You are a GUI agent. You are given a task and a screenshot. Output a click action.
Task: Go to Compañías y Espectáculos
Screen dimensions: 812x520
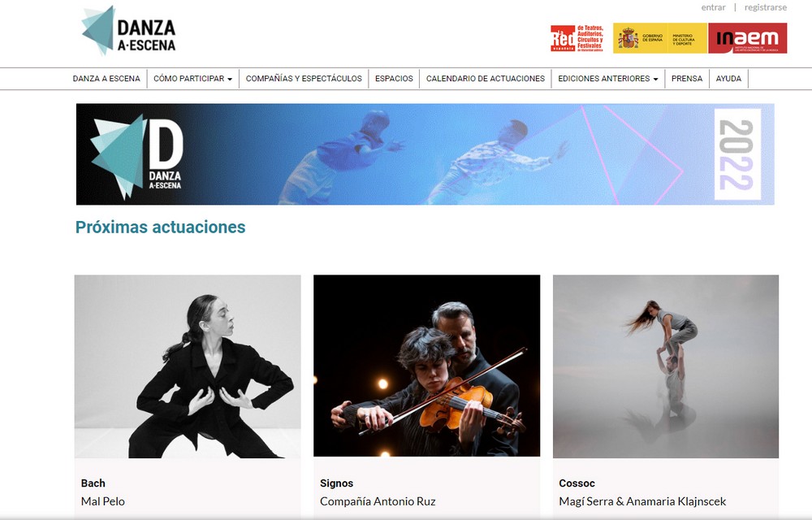(304, 79)
